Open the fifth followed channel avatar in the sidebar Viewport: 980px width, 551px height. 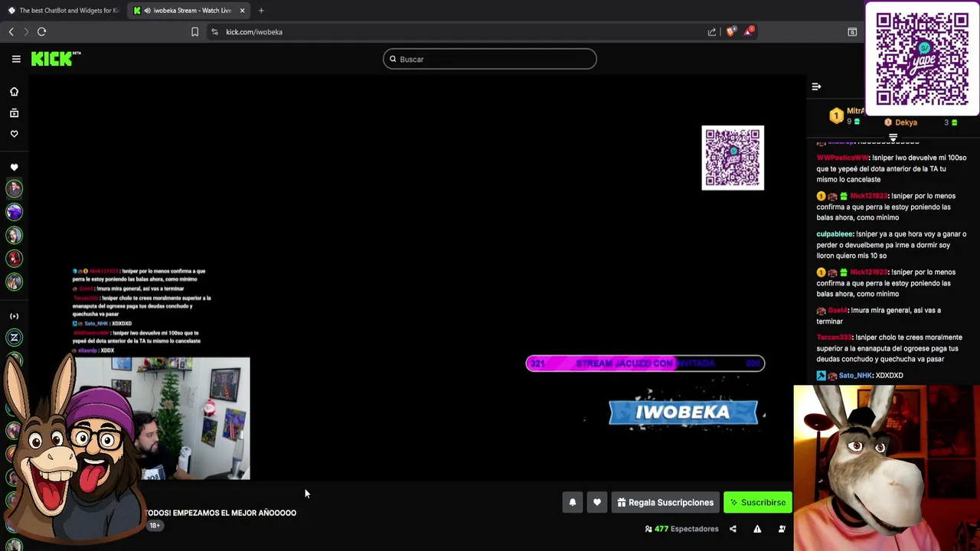14,282
